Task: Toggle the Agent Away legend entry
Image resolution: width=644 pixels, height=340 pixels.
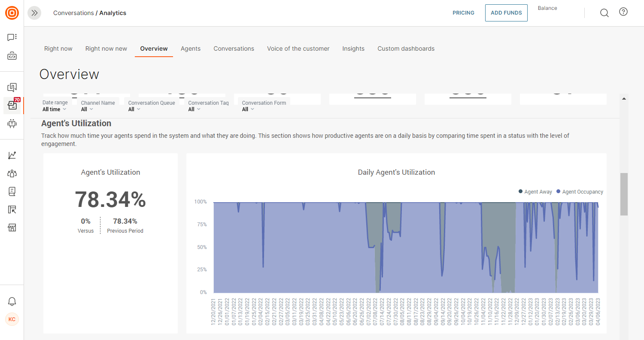Action: 535,191
